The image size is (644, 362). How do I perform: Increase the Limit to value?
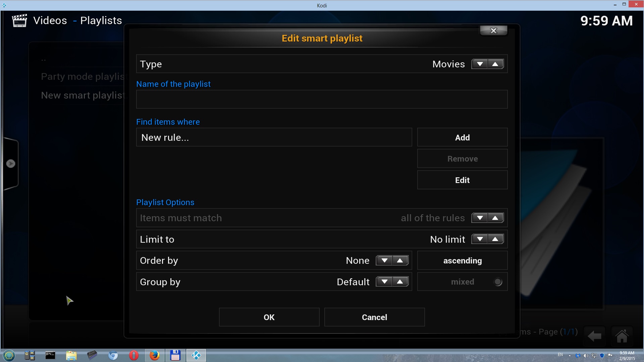pyautogui.click(x=495, y=239)
